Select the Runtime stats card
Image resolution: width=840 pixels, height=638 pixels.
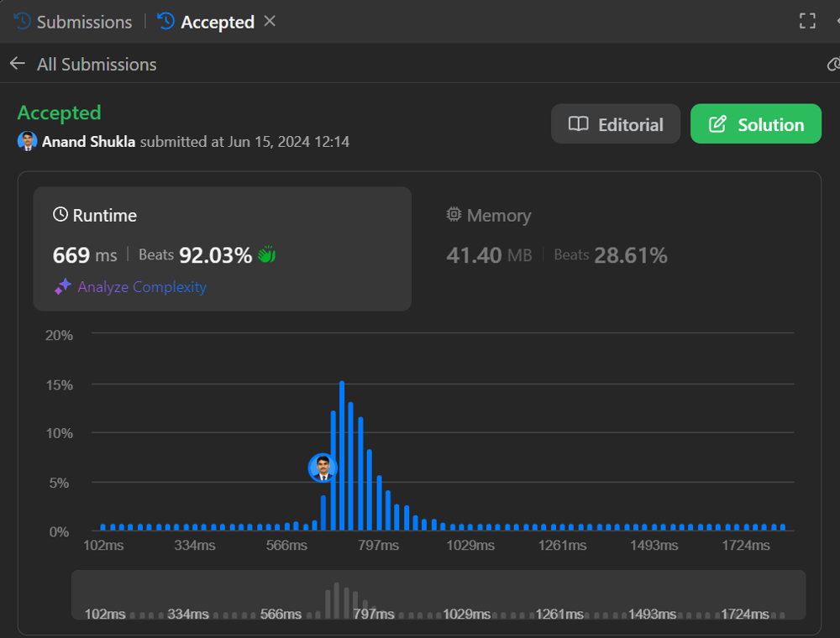coord(222,248)
